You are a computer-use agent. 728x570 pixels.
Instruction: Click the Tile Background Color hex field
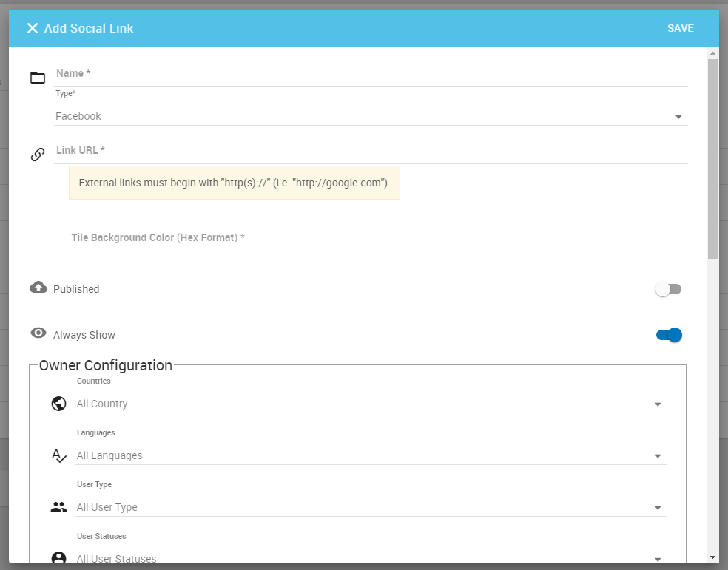click(360, 238)
